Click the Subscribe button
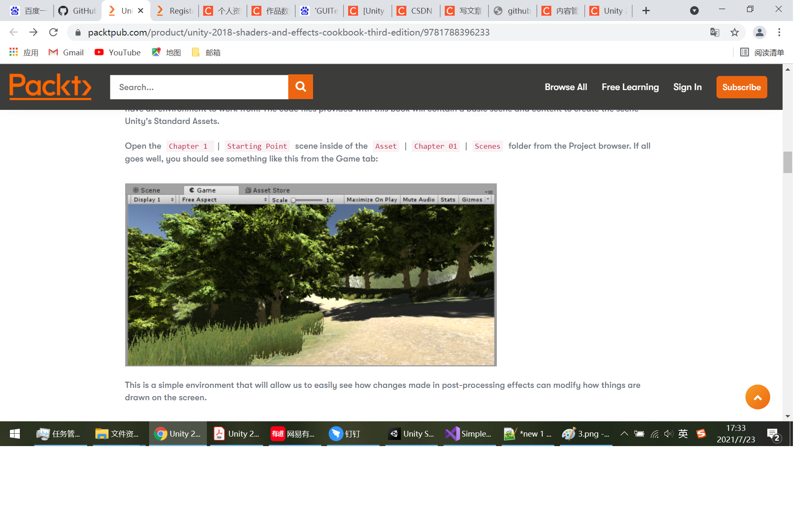This screenshot has width=802, height=532. [741, 87]
